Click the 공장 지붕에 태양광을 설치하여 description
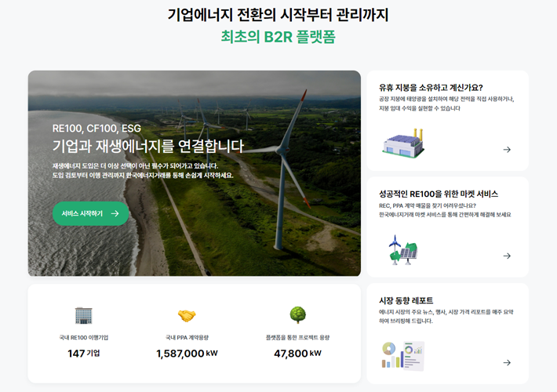 click(446, 99)
